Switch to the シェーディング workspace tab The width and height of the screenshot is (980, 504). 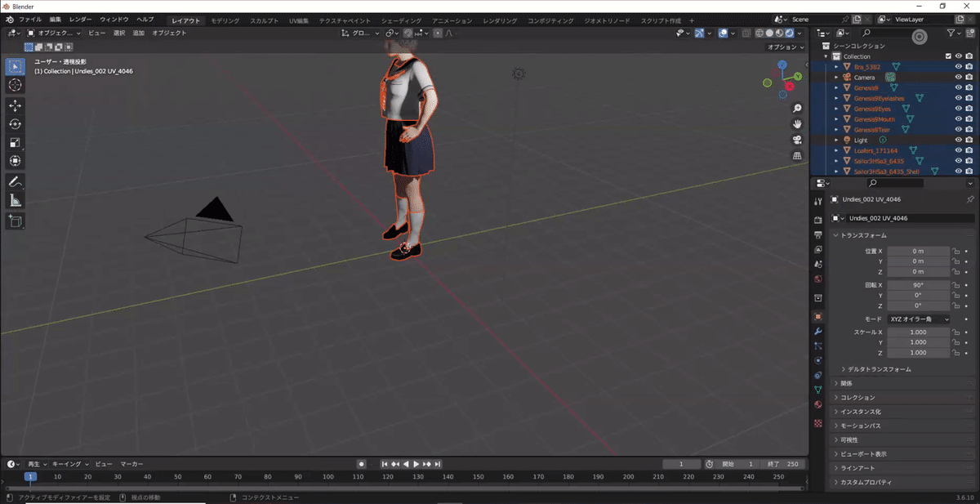click(x=401, y=20)
